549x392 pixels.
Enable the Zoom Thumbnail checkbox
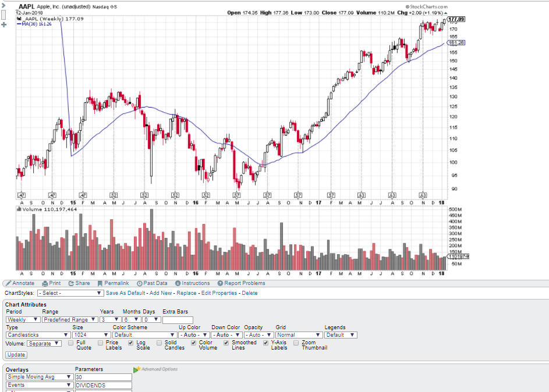click(x=296, y=343)
